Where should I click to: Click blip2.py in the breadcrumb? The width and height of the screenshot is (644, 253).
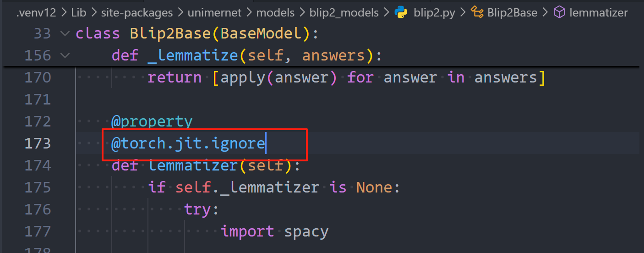pyautogui.click(x=434, y=12)
